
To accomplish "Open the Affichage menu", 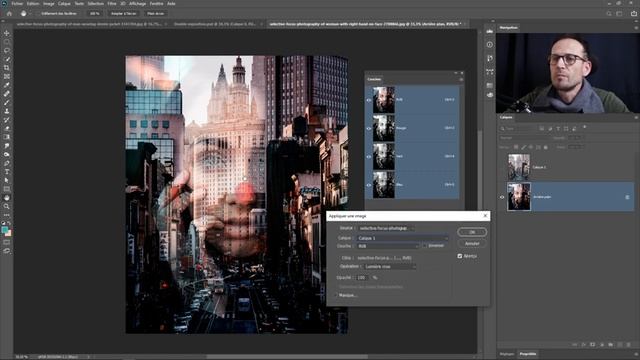I will [x=137, y=3].
